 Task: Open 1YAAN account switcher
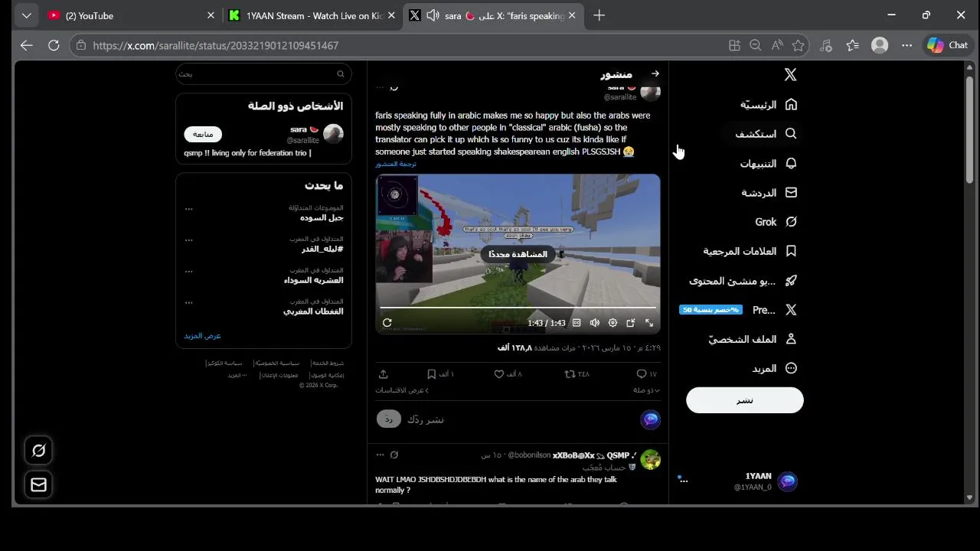[x=739, y=481]
